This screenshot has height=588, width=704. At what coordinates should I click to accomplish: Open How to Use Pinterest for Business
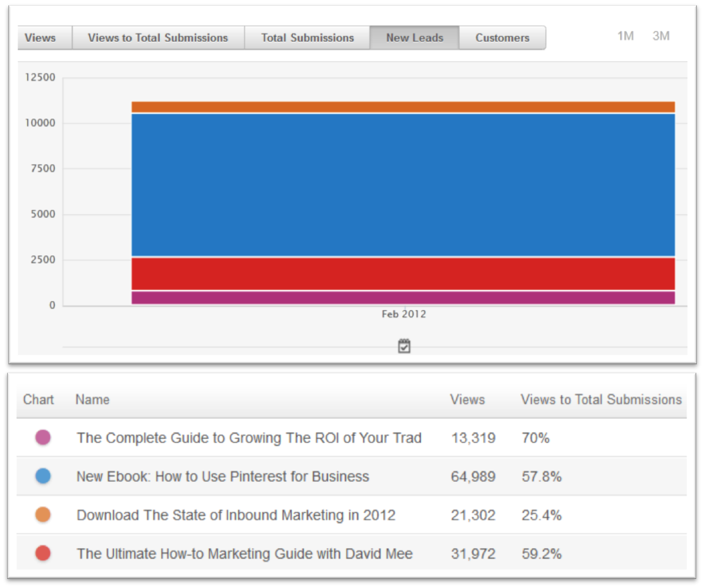coord(222,477)
